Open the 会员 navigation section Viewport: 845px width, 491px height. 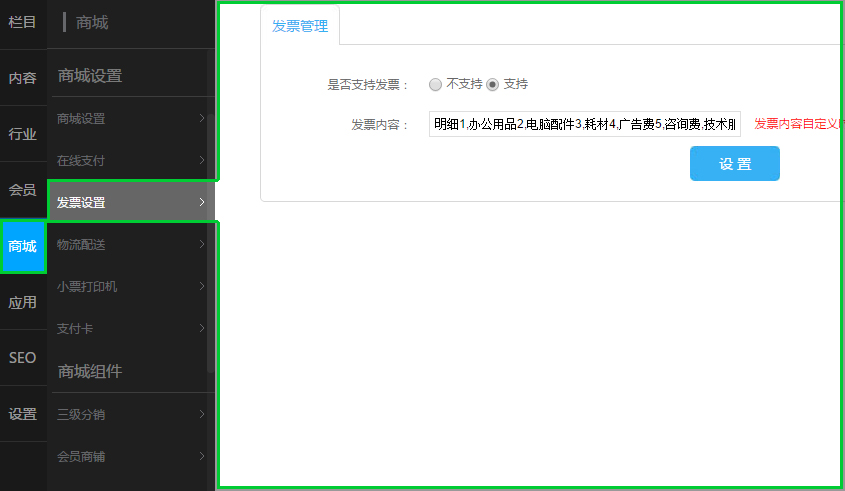coord(23,190)
